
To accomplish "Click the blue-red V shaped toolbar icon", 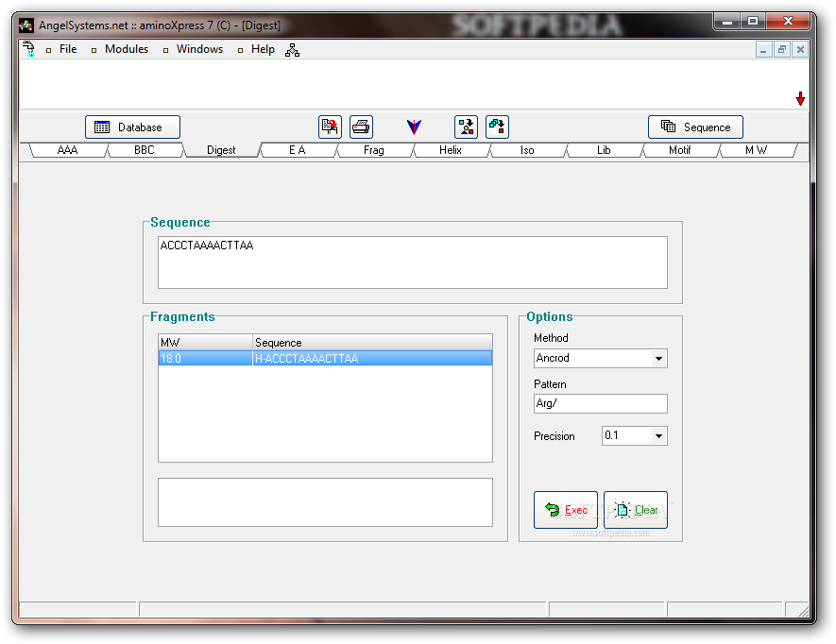I will click(414, 127).
